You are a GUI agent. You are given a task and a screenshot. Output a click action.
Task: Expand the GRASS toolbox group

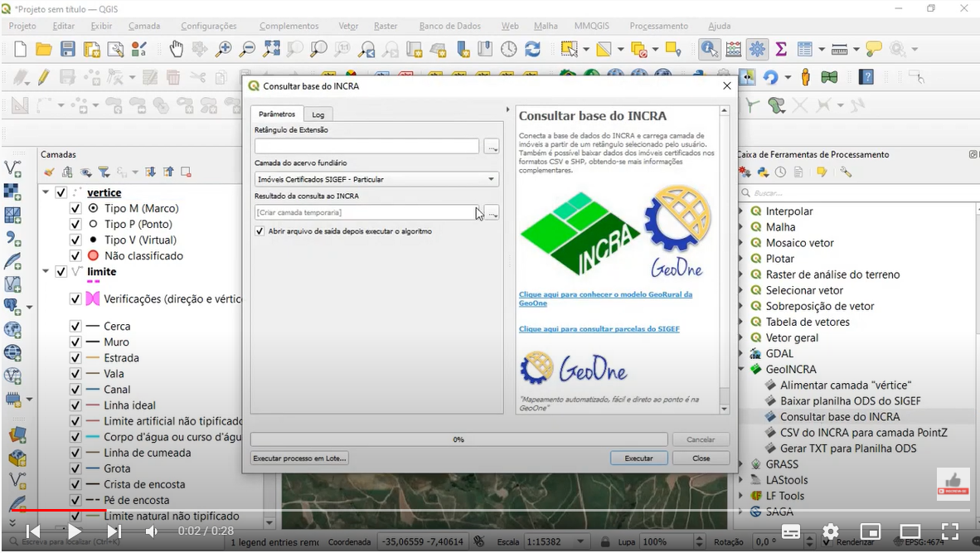coord(741,464)
